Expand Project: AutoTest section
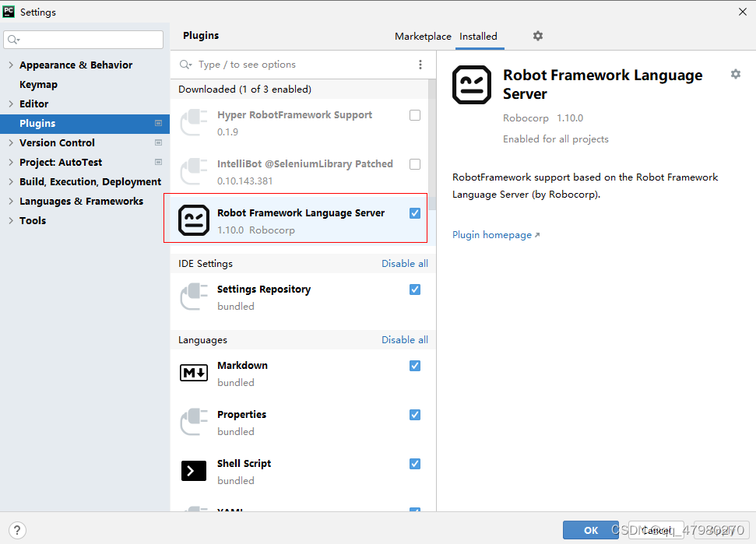The width and height of the screenshot is (756, 544). (x=11, y=162)
